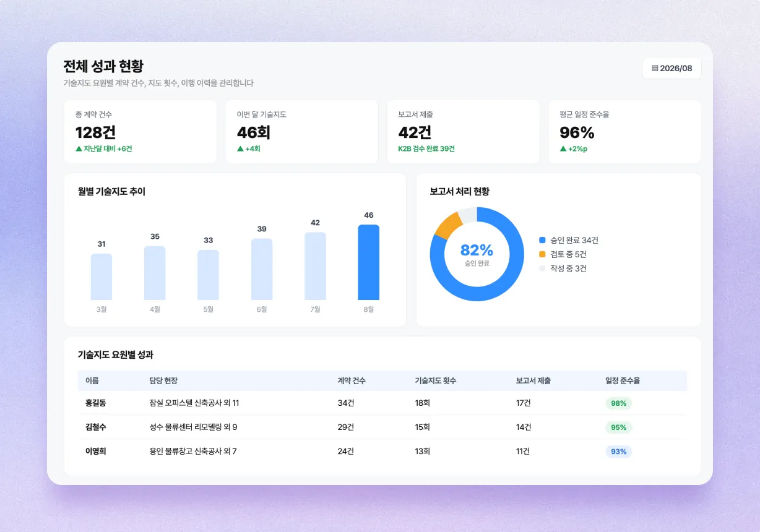
Task: Click the 기술지도 요원별 성과 table title
Action: coord(115,355)
